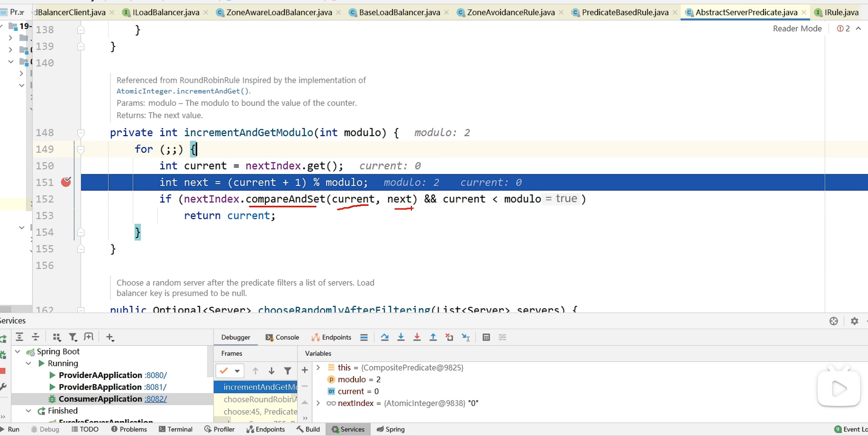868x436 pixels.
Task: Expand the inspection errors chevron
Action: point(858,29)
